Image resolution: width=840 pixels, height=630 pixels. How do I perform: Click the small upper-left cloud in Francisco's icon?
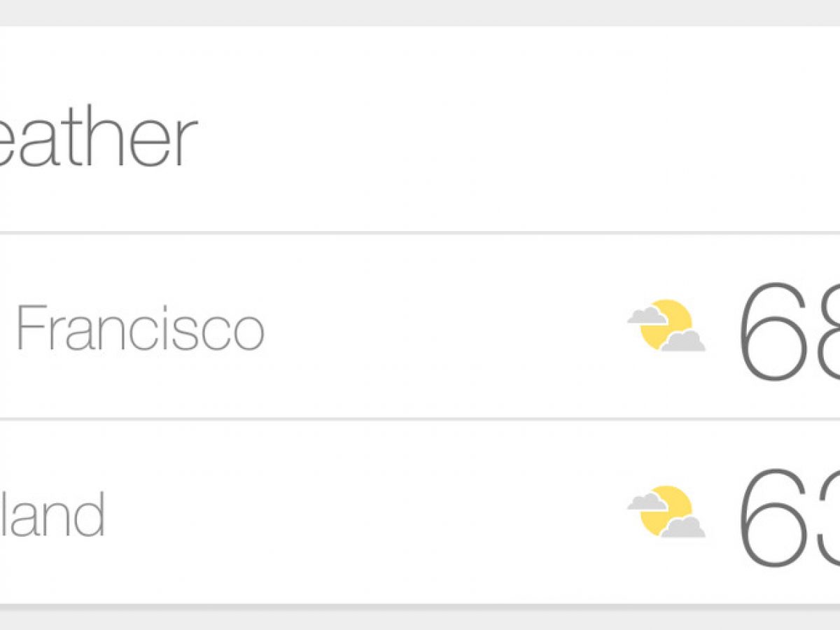click(646, 315)
